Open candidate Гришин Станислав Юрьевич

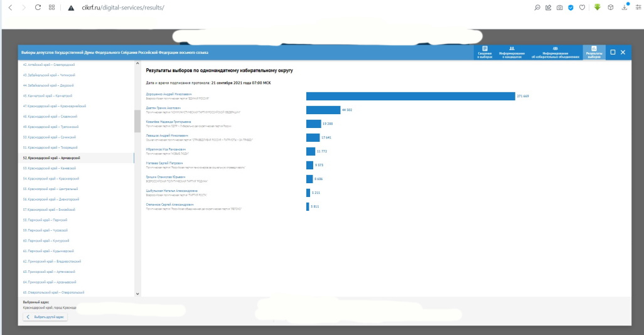[x=166, y=177]
